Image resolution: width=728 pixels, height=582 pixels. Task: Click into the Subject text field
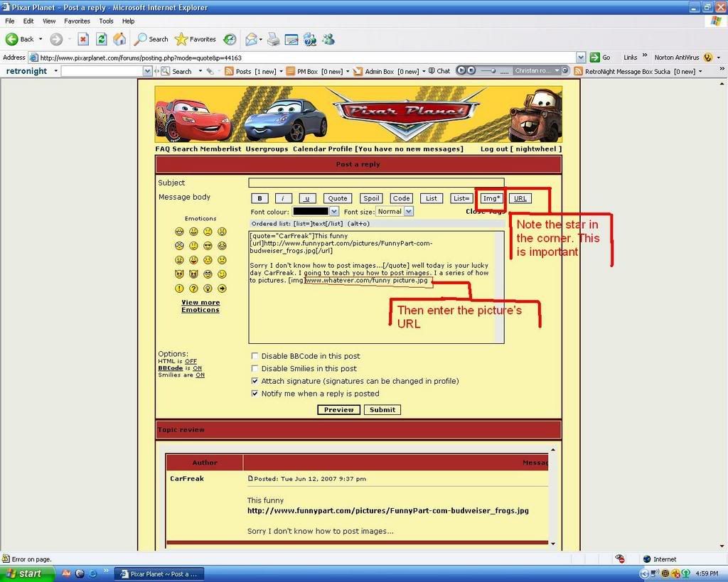[x=375, y=183]
